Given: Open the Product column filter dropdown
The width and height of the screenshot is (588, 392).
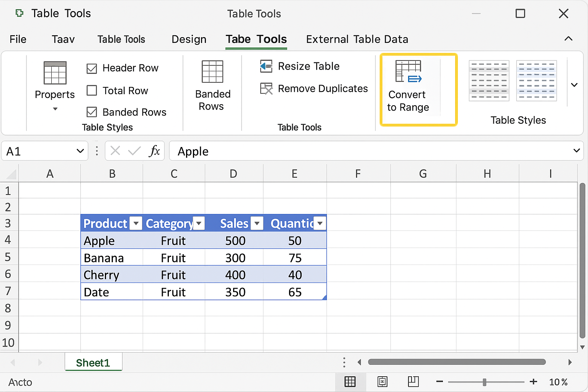Looking at the screenshot, I should [136, 223].
